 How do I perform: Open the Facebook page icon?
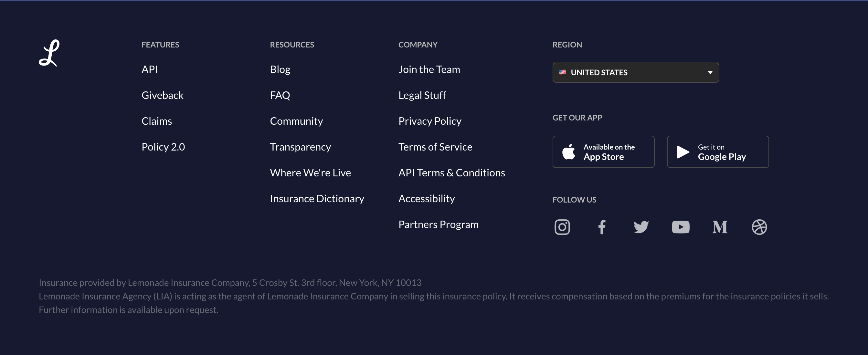tap(602, 227)
